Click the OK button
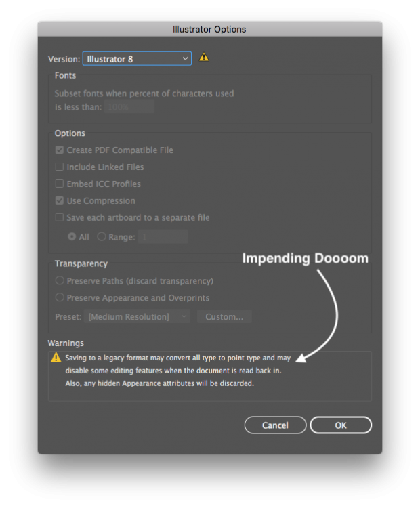Image resolution: width=420 pixels, height=508 pixels. (x=341, y=425)
